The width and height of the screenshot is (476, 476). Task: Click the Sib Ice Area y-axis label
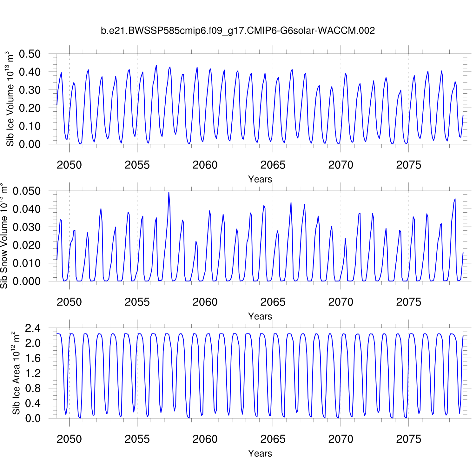click(16, 373)
